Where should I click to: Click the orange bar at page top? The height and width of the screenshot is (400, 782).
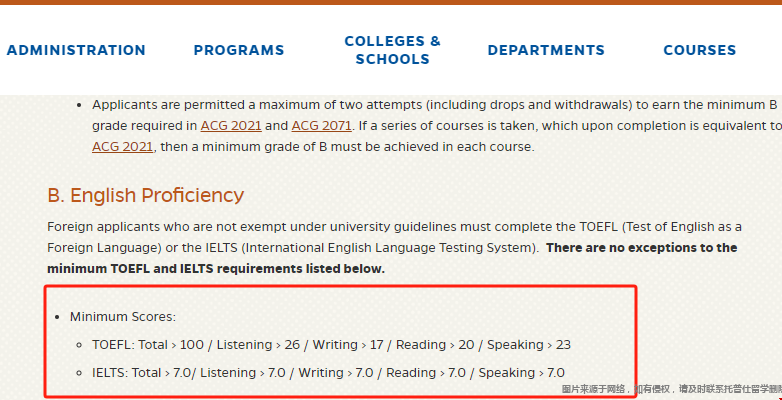391,2
